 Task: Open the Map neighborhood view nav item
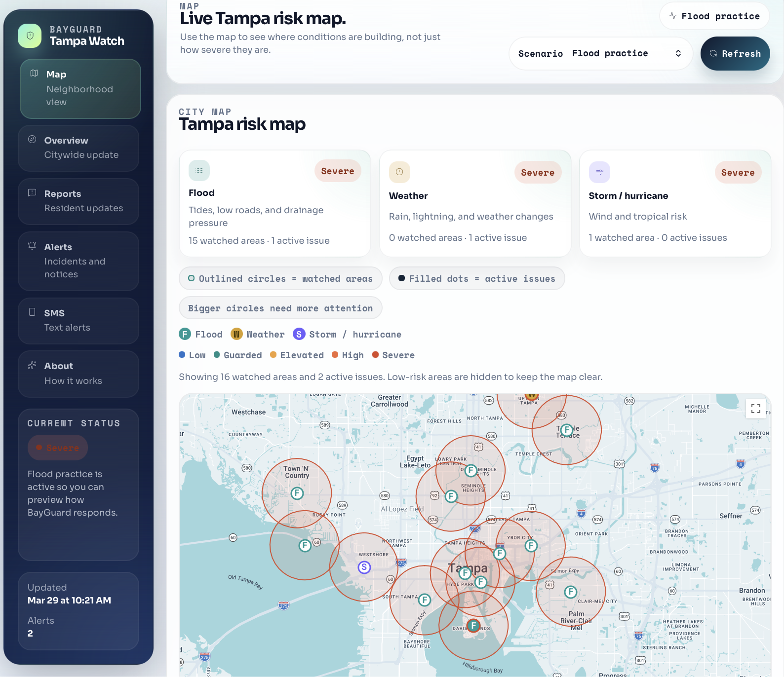[x=80, y=89]
